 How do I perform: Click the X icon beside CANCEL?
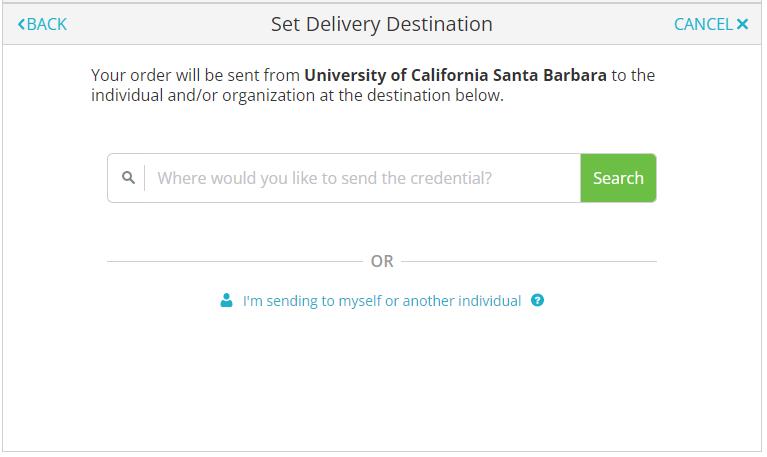pos(742,24)
